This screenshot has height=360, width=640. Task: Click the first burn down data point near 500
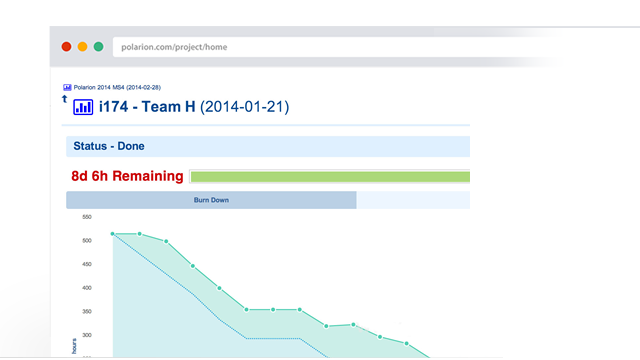click(113, 234)
